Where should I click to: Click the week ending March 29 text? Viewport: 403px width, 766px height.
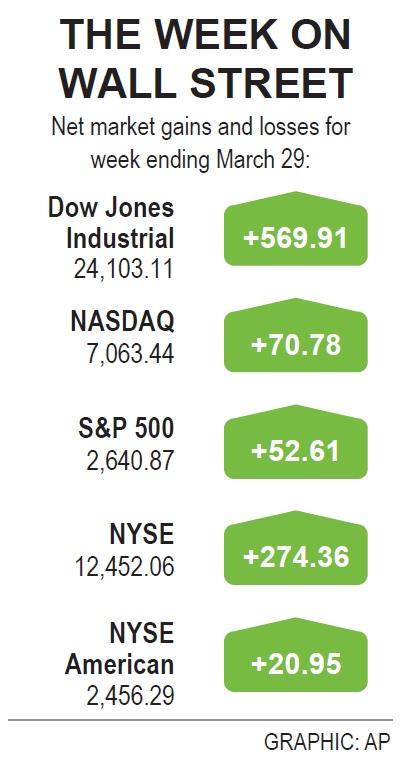200,160
